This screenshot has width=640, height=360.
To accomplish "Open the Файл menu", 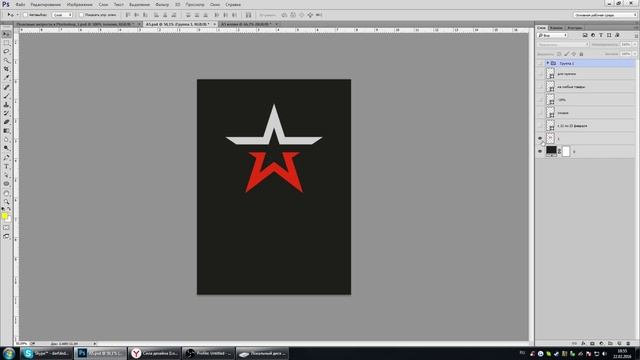I will pos(20,4).
